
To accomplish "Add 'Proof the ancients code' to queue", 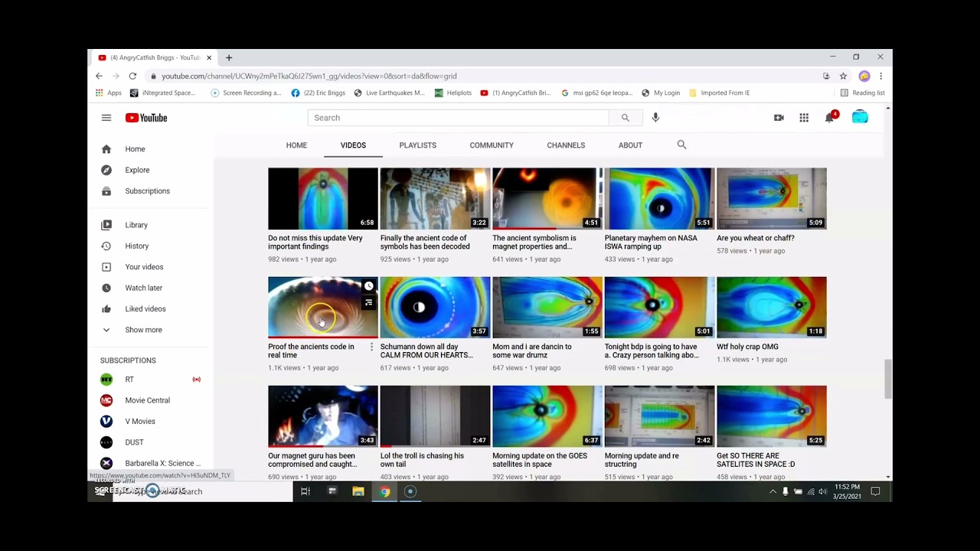I will pos(369,302).
